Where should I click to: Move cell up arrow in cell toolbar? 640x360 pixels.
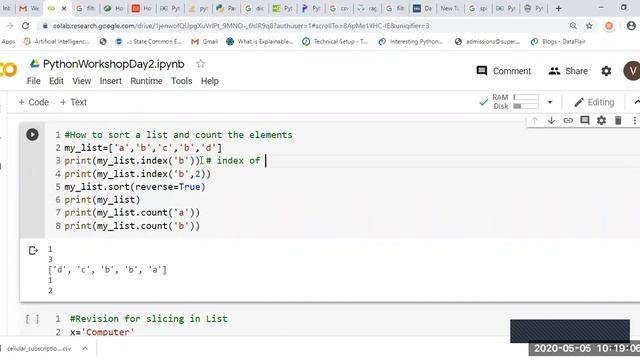click(534, 120)
